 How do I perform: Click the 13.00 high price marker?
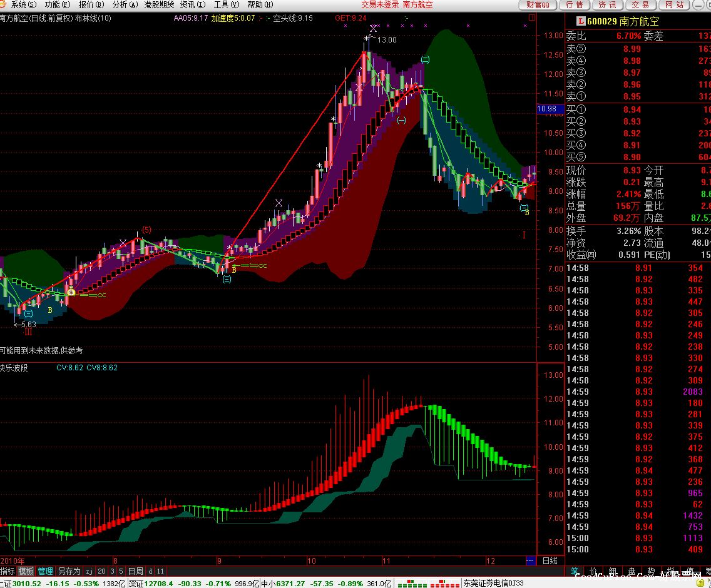(x=387, y=39)
